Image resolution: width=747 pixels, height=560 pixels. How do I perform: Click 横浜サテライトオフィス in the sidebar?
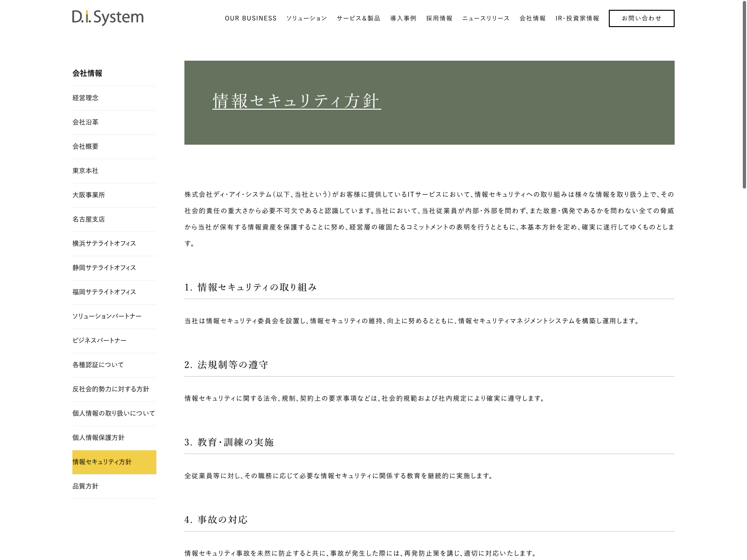click(104, 244)
